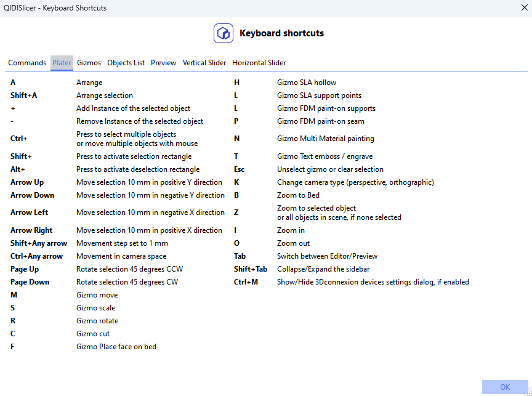Open the Gizmos tab
The image size is (532, 396).
pos(89,63)
